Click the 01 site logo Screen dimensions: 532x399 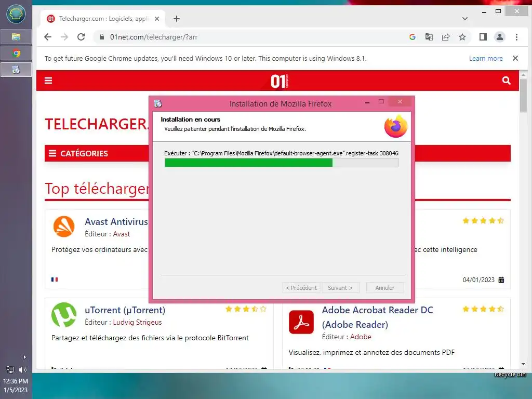[279, 82]
